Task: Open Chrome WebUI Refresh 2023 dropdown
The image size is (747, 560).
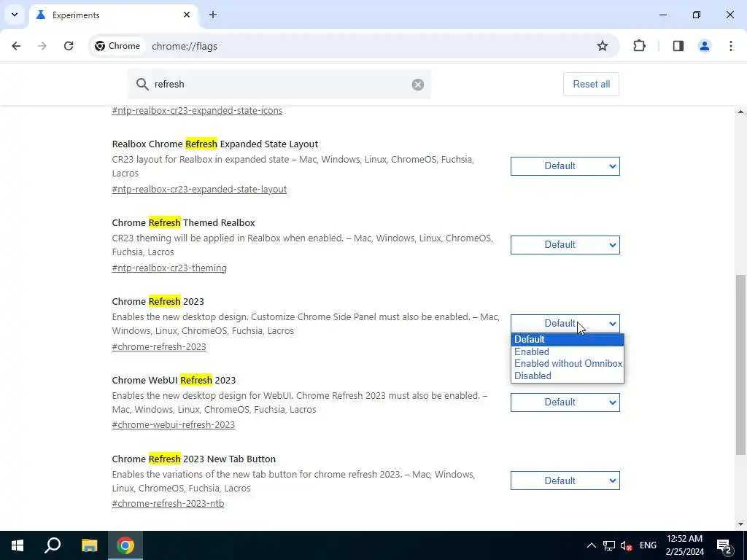Action: (565, 402)
